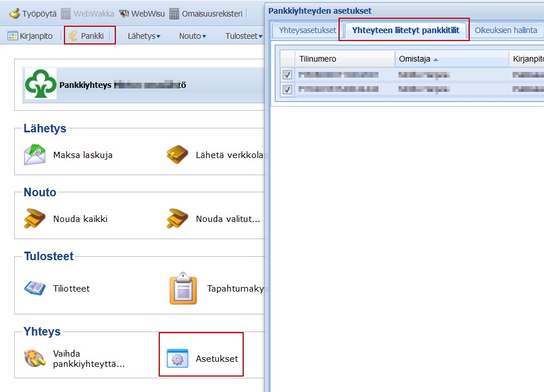The image size is (544, 392).
Task: Click the Nouda valitut icon
Action: tap(178, 219)
